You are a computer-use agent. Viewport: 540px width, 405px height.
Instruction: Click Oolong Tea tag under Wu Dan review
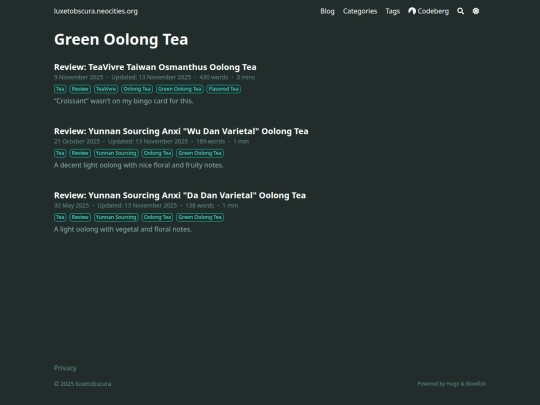pyautogui.click(x=157, y=153)
